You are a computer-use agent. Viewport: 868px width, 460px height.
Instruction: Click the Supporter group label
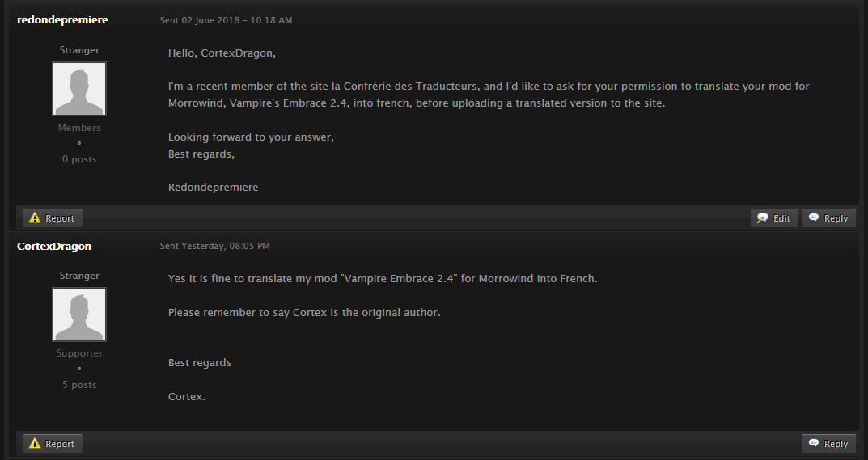79,352
